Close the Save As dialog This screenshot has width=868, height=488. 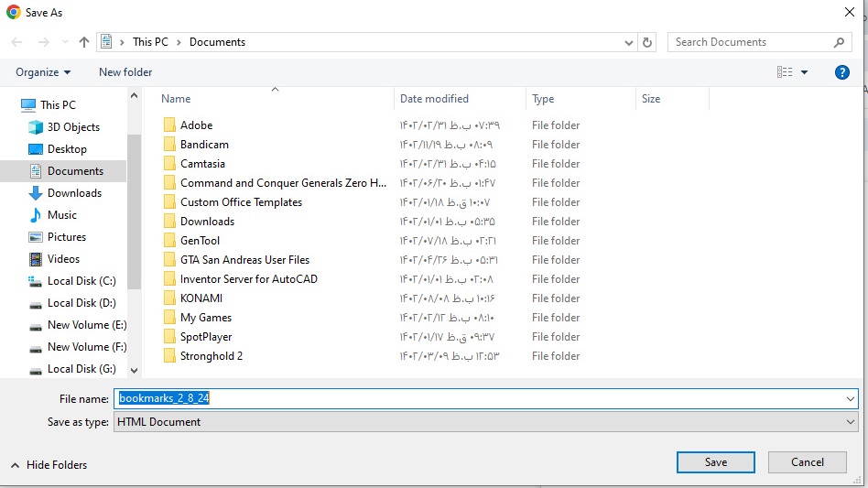coord(850,12)
